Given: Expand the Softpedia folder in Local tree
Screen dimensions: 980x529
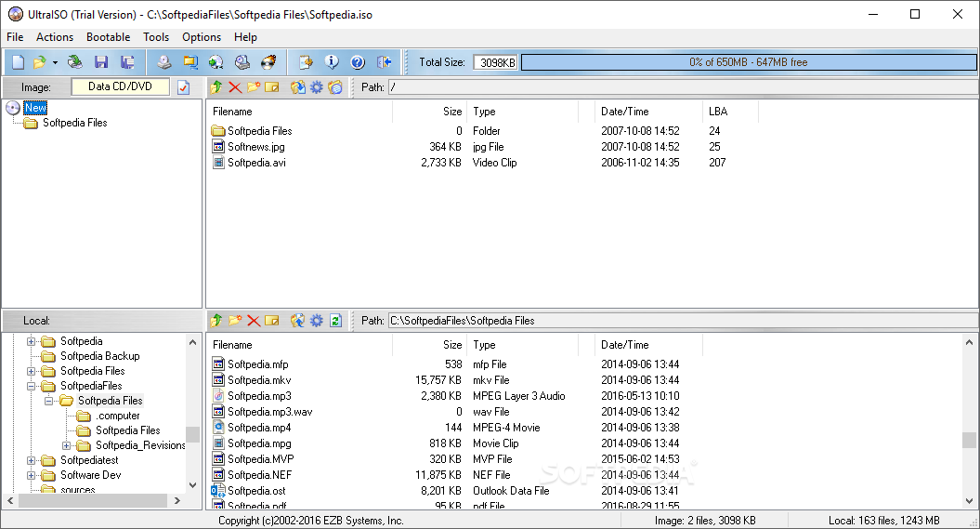Looking at the screenshot, I should pyautogui.click(x=31, y=341).
